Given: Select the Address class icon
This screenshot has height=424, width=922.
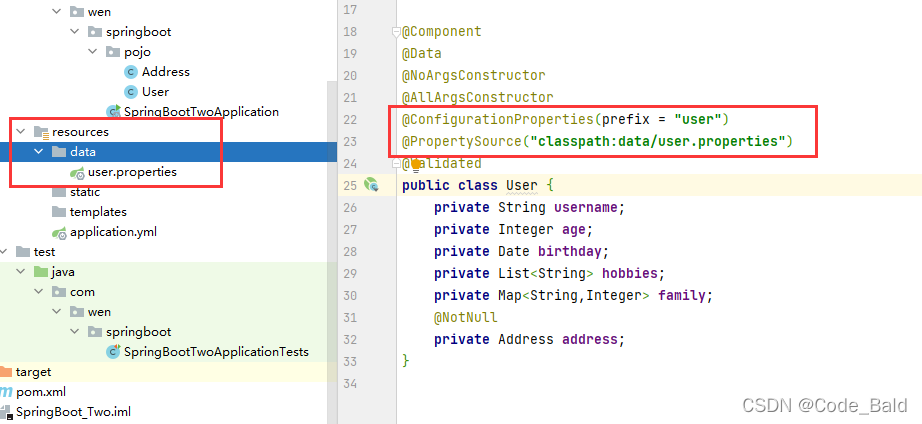Looking at the screenshot, I should tap(131, 72).
